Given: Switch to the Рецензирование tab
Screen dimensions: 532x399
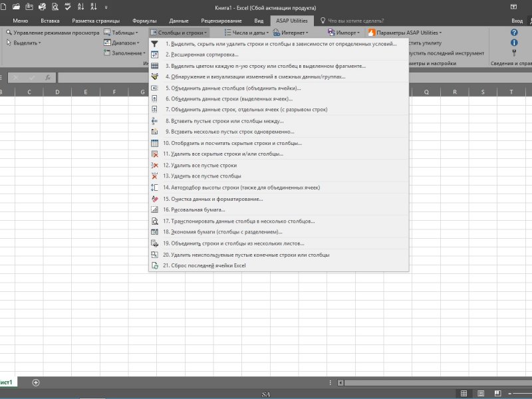Looking at the screenshot, I should 221,21.
